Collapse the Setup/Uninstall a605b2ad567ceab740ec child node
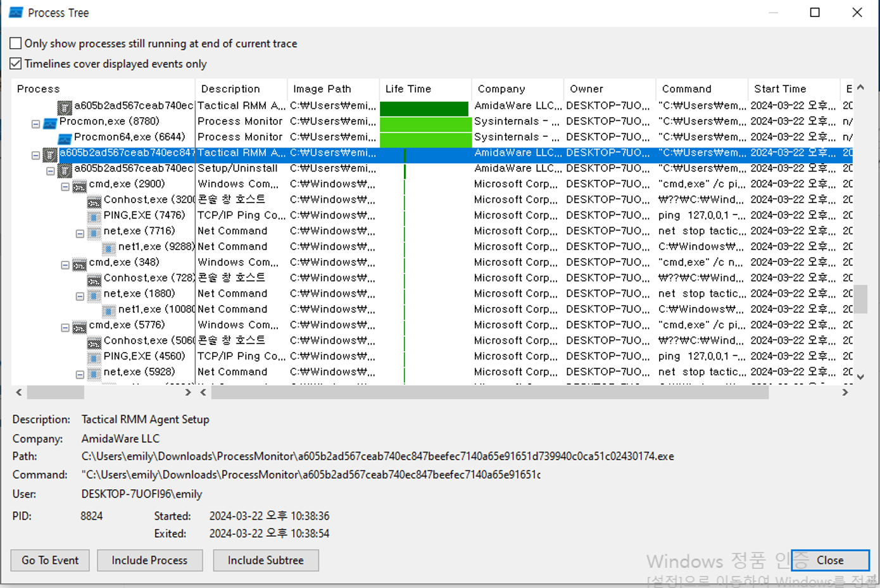The image size is (880, 588). click(x=51, y=171)
